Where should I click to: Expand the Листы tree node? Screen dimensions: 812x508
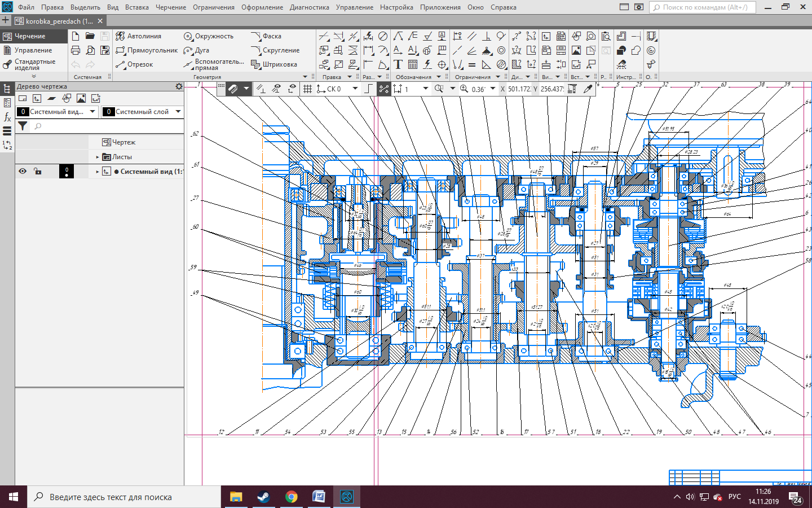click(98, 157)
